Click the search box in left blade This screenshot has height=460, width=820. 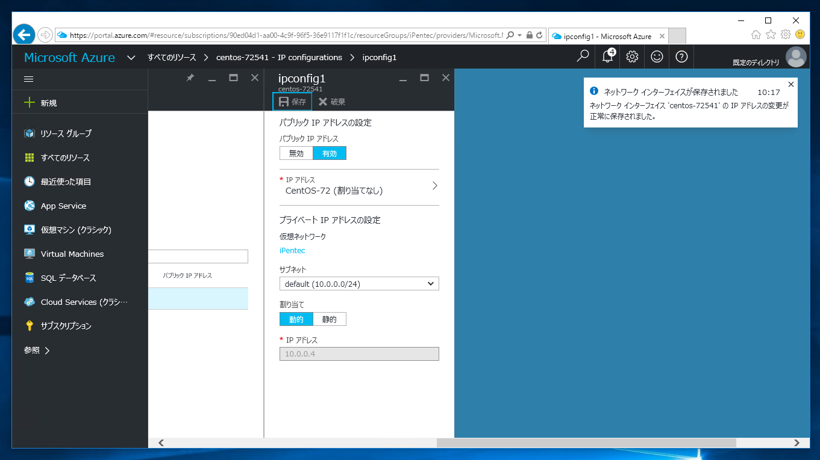(198, 256)
